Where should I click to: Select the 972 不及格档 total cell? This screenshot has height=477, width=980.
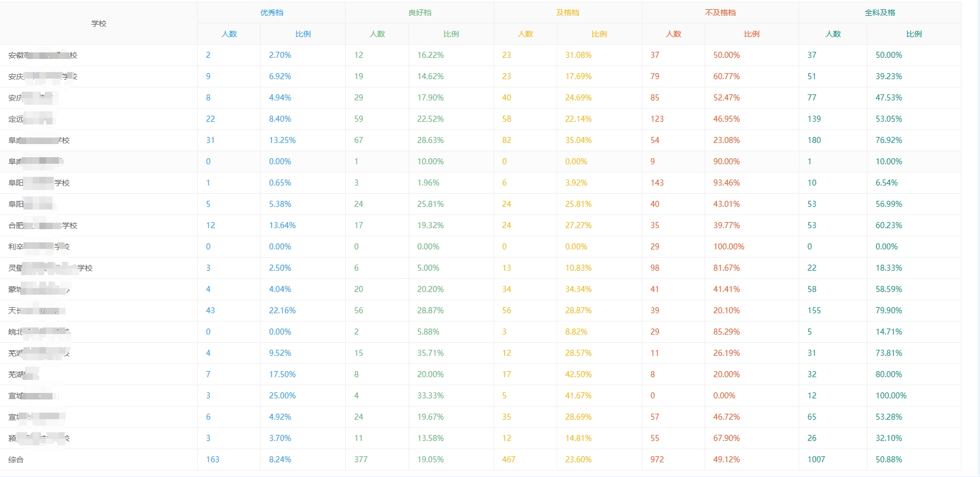(657, 460)
